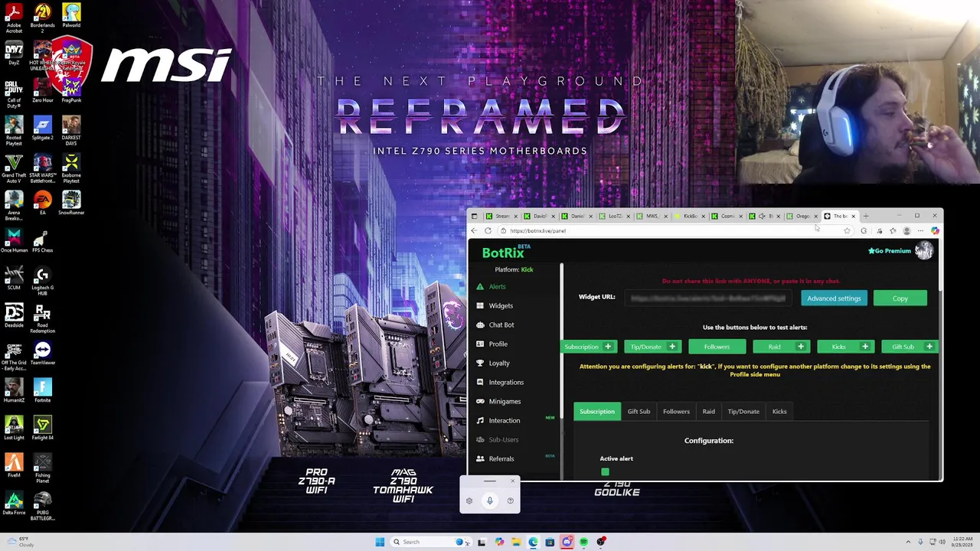Viewport: 980px width, 551px height.
Task: Select the PUBG Battlegrounds desktop icon
Action: click(42, 505)
